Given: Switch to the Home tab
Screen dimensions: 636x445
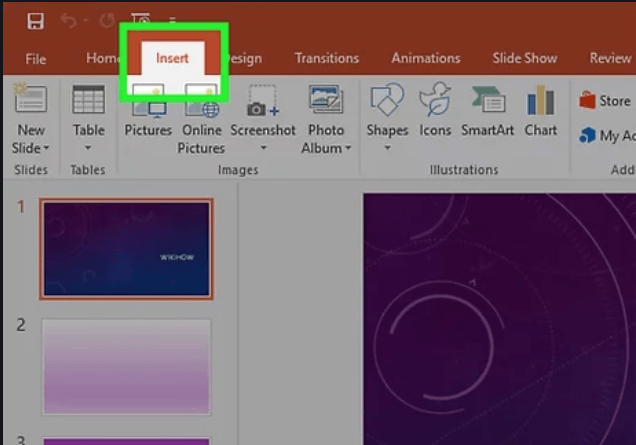Looking at the screenshot, I should [x=102, y=58].
